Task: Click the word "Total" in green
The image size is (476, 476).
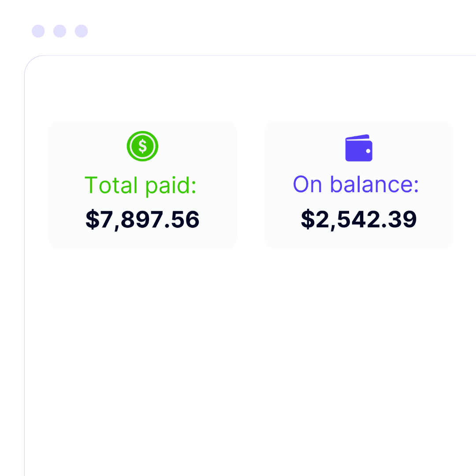Action: (111, 185)
